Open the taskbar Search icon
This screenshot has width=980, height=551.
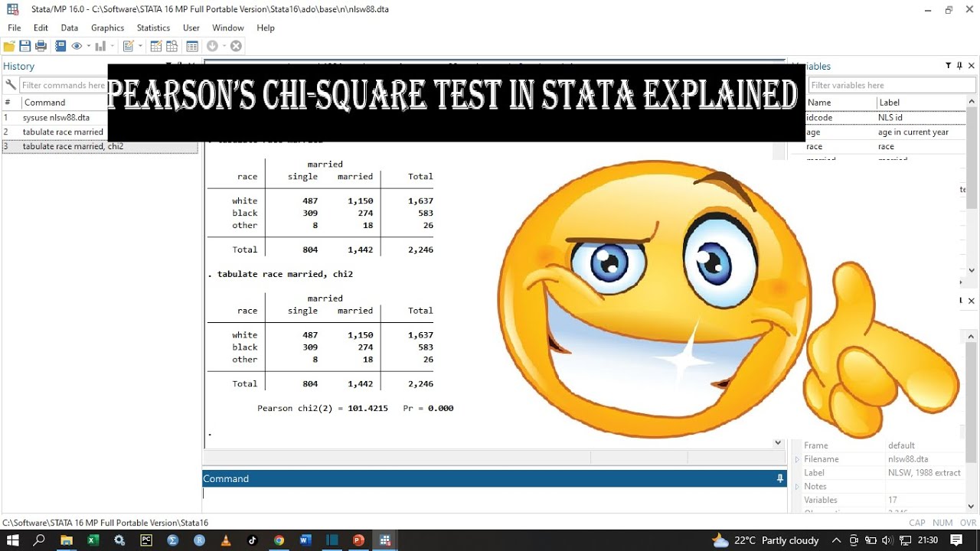pos(40,540)
